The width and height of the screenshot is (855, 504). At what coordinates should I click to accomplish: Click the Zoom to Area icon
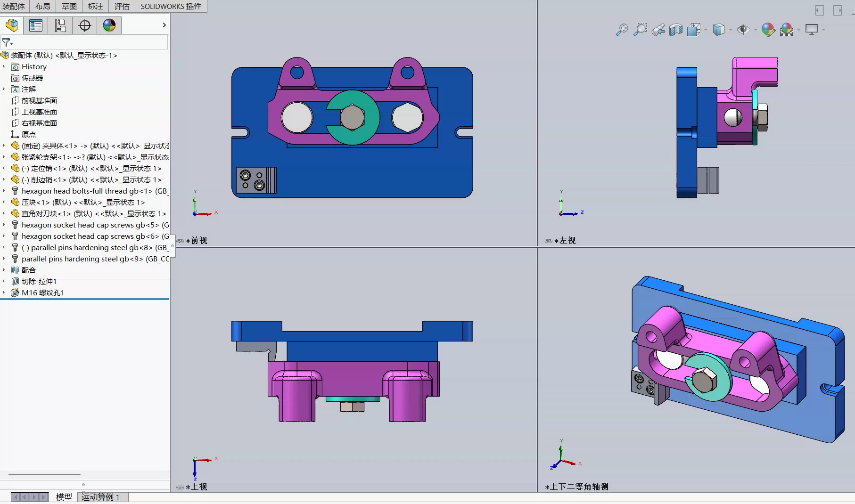[x=640, y=30]
